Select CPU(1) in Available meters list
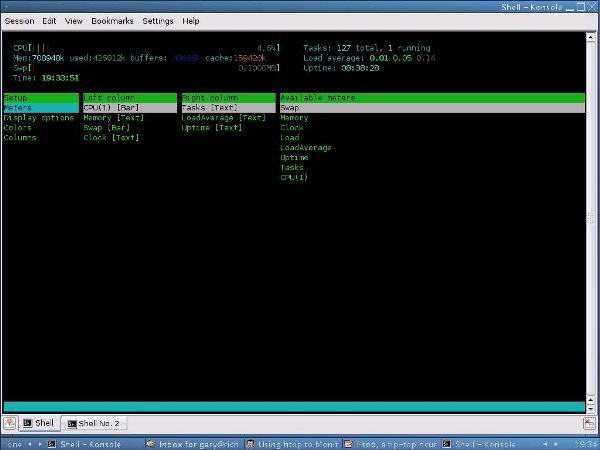 click(294, 177)
